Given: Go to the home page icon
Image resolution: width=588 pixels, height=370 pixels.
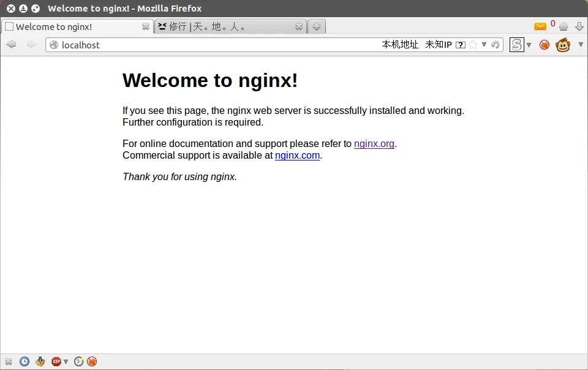Looking at the screenshot, I should point(563,26).
